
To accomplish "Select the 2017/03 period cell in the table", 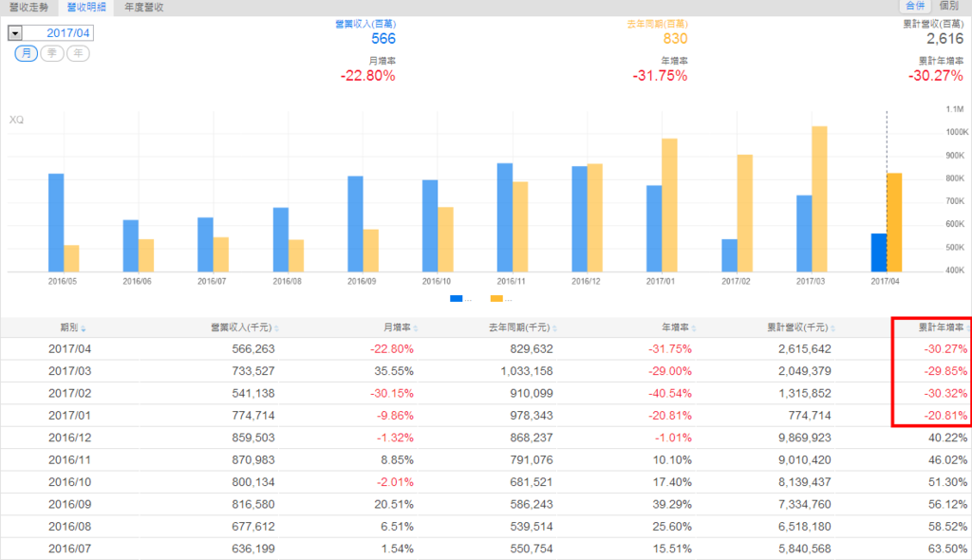I will (x=69, y=371).
